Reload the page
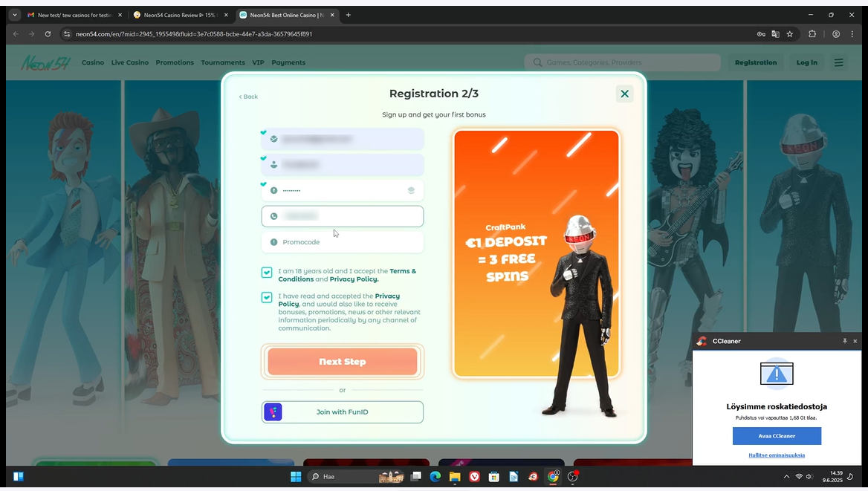 48,33
